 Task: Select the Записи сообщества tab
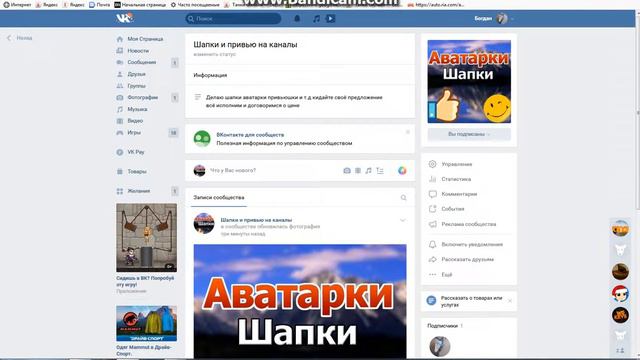(219, 198)
